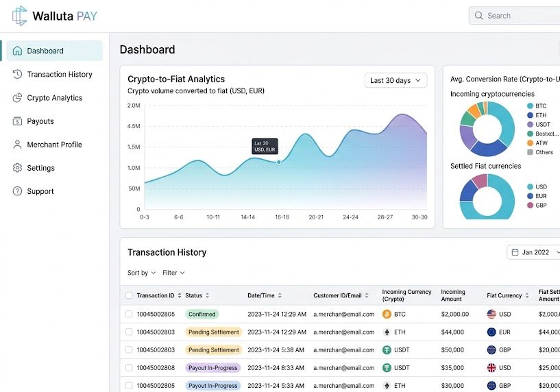Go to Dashboard in the sidebar
Viewport: 560px width, 392px height.
55,51
